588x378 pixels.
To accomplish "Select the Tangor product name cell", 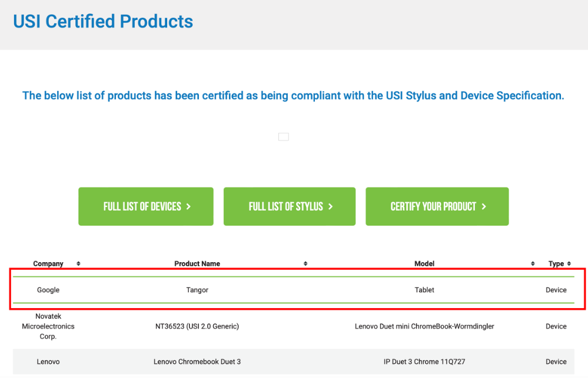I will (x=197, y=290).
